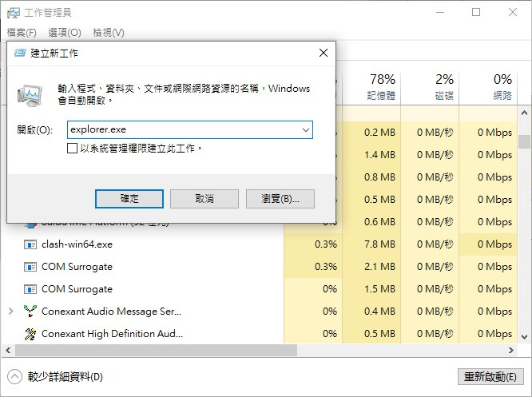Open the 開啟 combo box dropdown arrow
532x397 pixels.
point(306,130)
